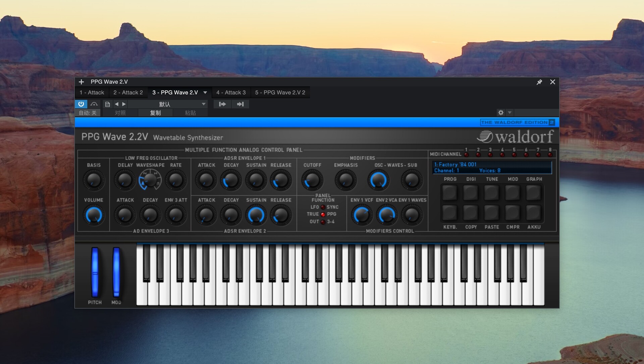Click the BASIS knob
644x364 pixels.
[94, 180]
